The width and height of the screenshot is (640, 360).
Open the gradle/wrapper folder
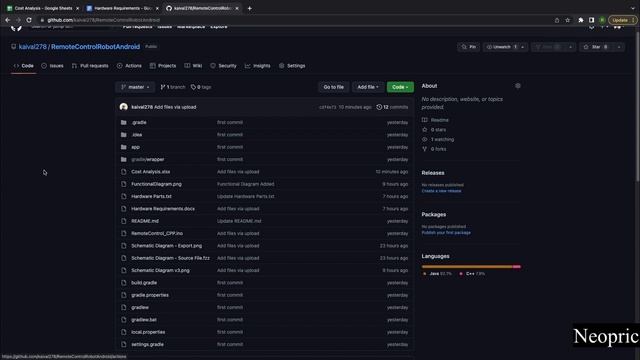[x=148, y=160]
